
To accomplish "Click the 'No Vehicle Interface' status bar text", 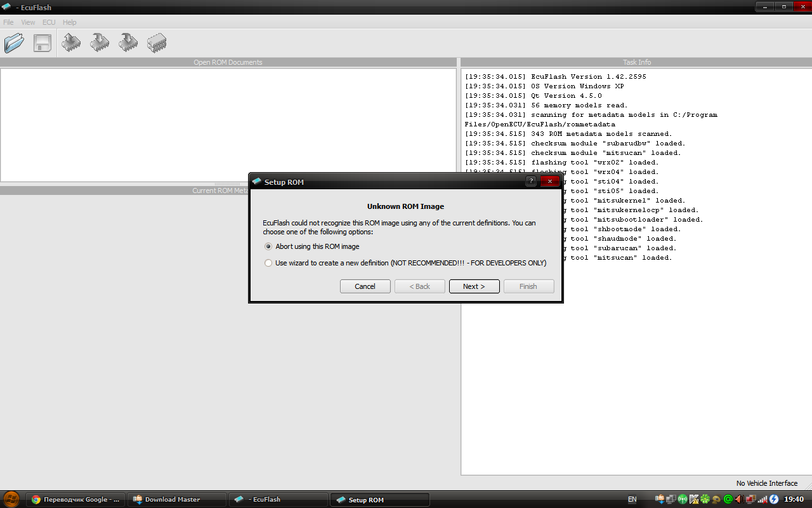I will 767,483.
